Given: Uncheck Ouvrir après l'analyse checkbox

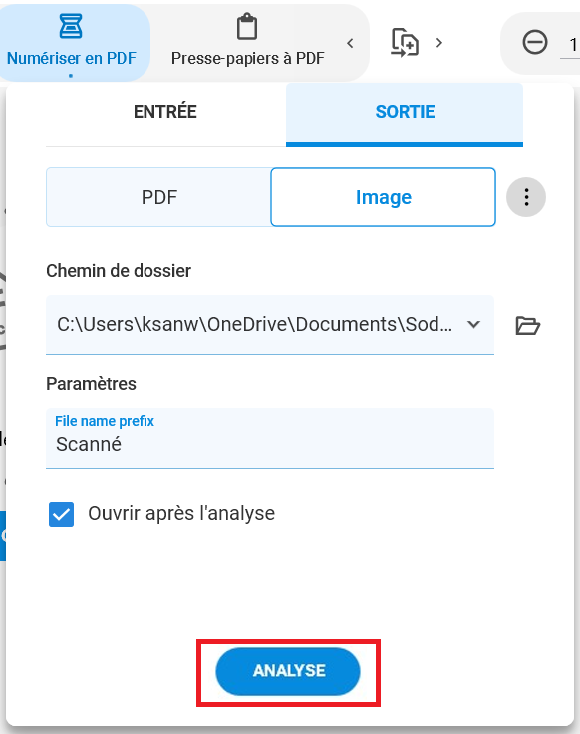Looking at the screenshot, I should click(61, 514).
